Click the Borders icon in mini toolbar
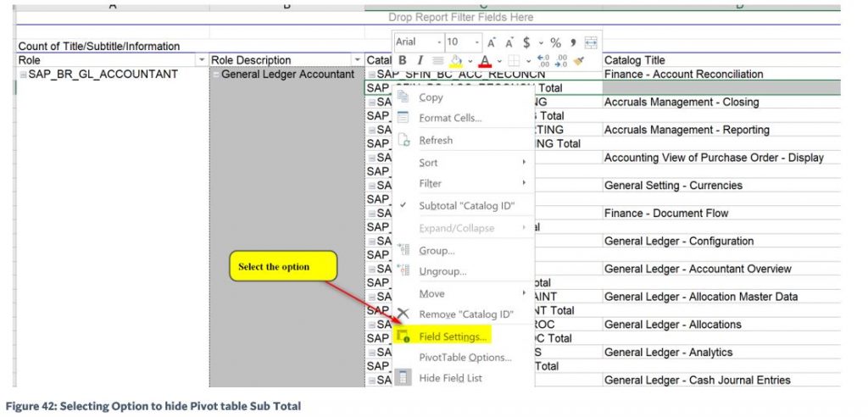 pos(514,60)
